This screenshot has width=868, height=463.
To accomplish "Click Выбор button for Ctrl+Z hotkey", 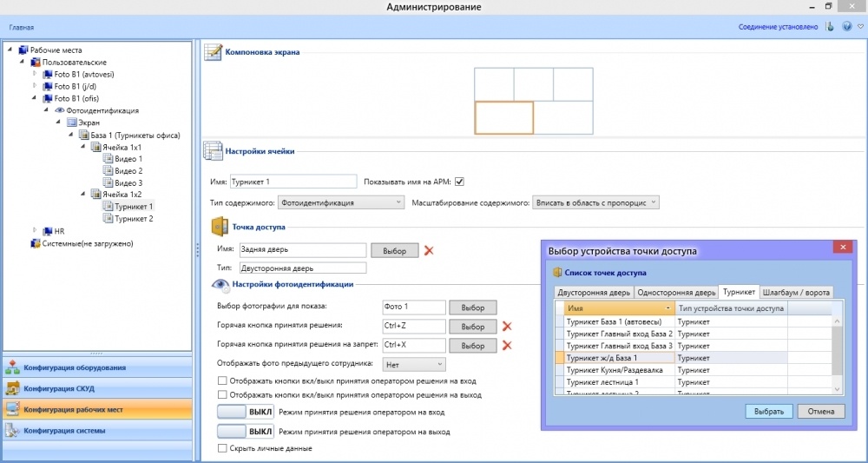I will (x=473, y=327).
